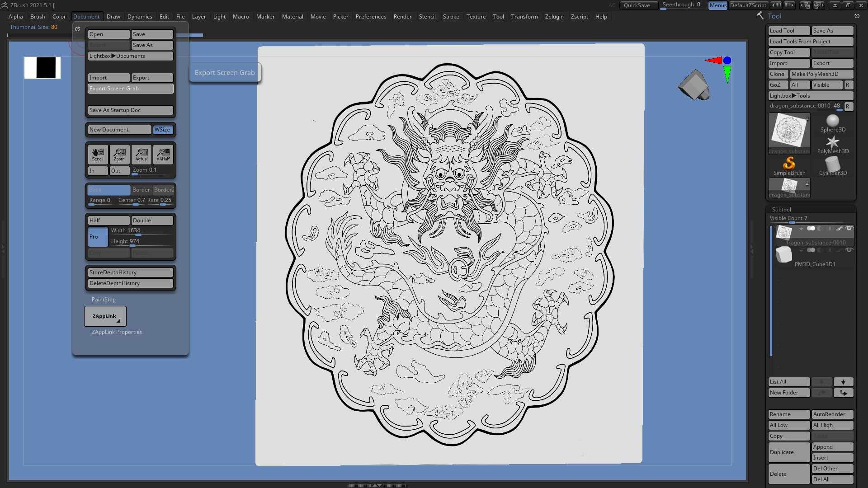Click Export Screen Grab button
This screenshot has height=488, width=868.
point(130,89)
